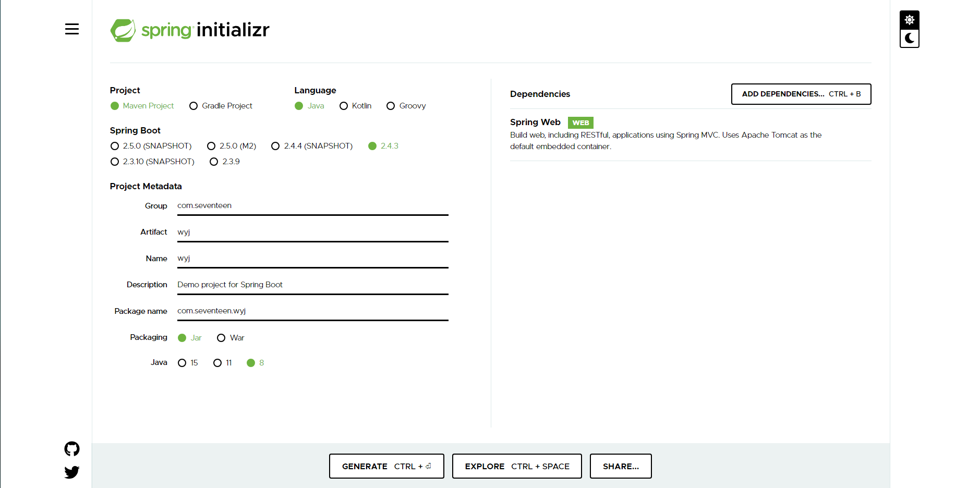Select Spring Boot 2.5.0 (M2)
The image size is (980, 488).
pos(232,146)
